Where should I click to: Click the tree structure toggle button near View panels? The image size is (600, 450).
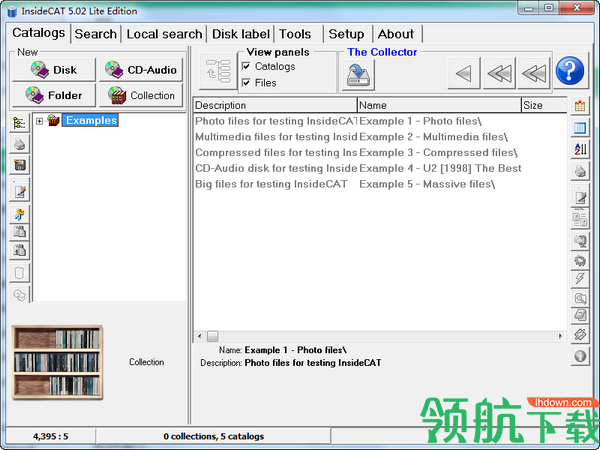(218, 71)
